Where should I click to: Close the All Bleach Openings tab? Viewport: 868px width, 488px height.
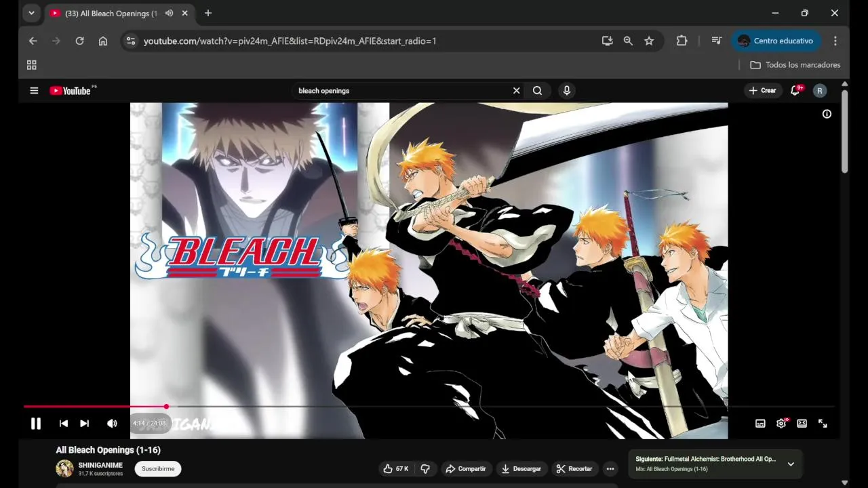[x=184, y=13]
